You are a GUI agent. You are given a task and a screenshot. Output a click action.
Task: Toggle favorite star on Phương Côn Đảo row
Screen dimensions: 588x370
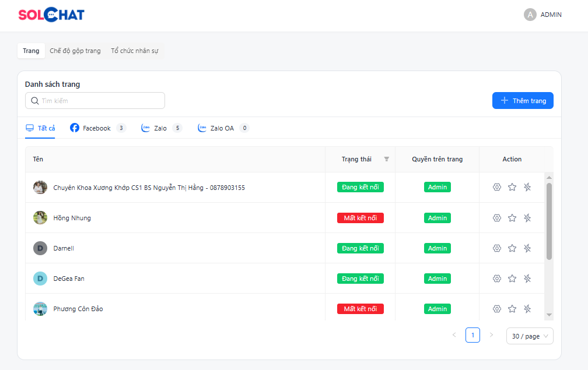point(512,309)
